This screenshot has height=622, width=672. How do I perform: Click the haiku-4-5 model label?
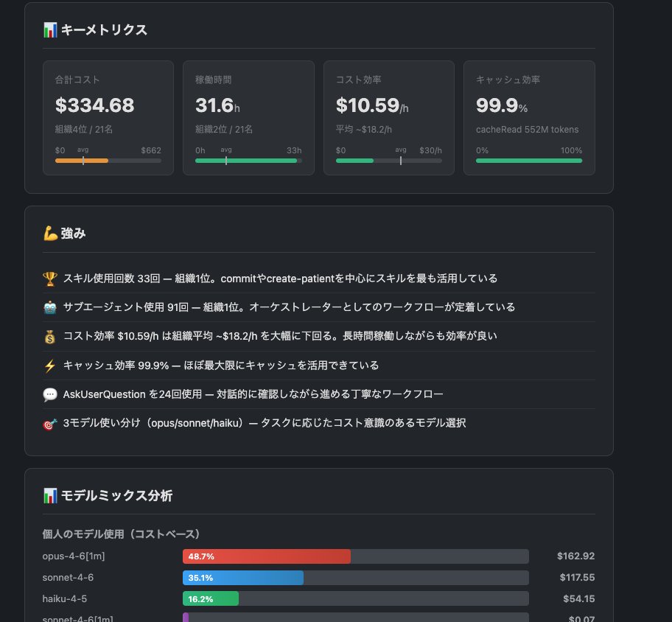(65, 599)
